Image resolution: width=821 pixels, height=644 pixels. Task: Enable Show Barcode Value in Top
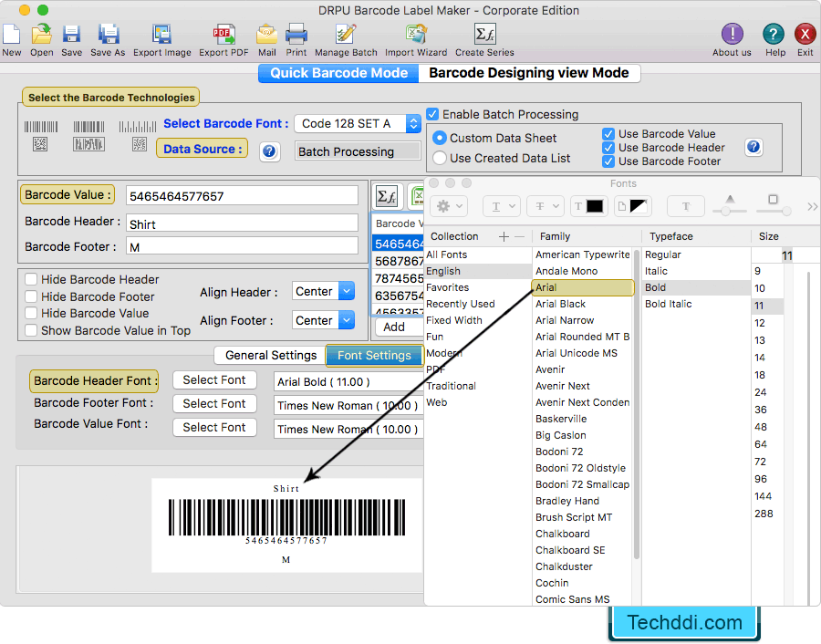tap(31, 330)
